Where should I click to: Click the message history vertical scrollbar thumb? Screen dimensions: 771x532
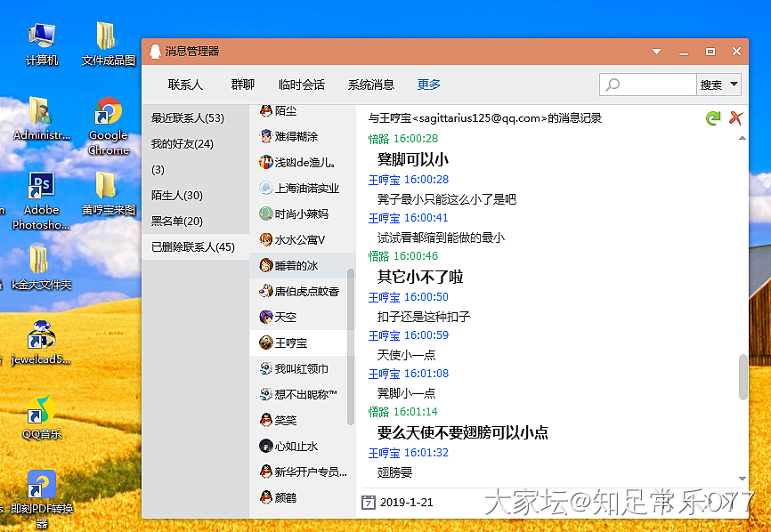[x=743, y=376]
